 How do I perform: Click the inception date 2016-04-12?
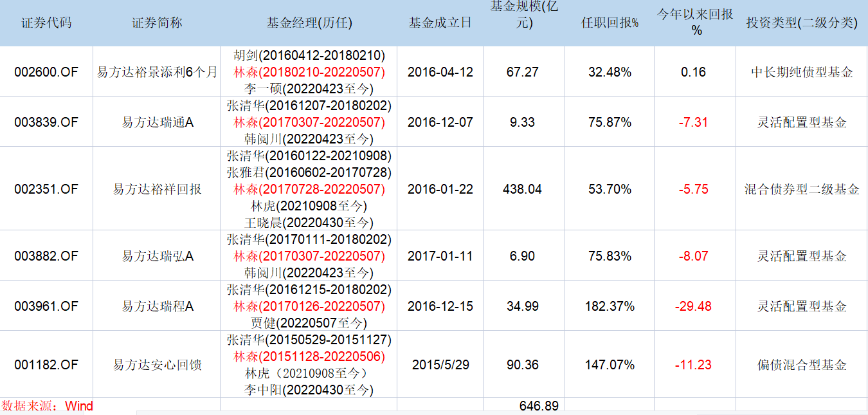(440, 72)
